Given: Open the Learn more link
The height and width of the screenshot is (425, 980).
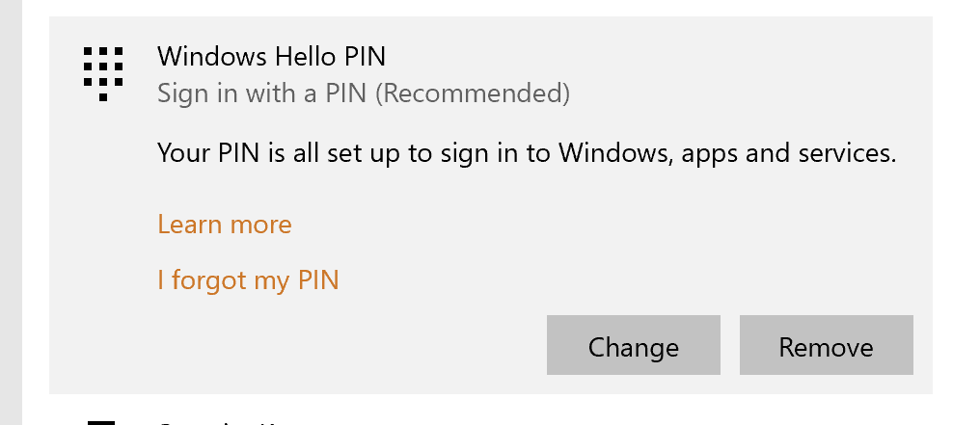Looking at the screenshot, I should point(224,225).
